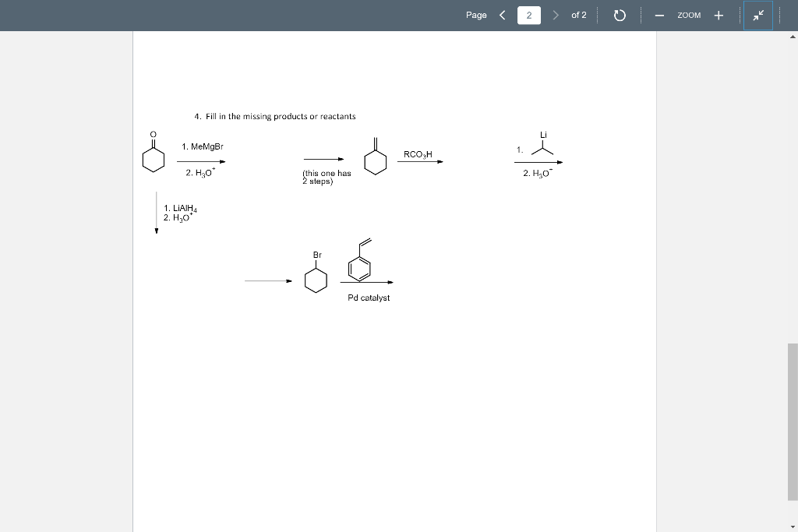Select the cyclohexanone structure on the page
Image resolution: width=798 pixels, height=532 pixels.
tap(154, 158)
